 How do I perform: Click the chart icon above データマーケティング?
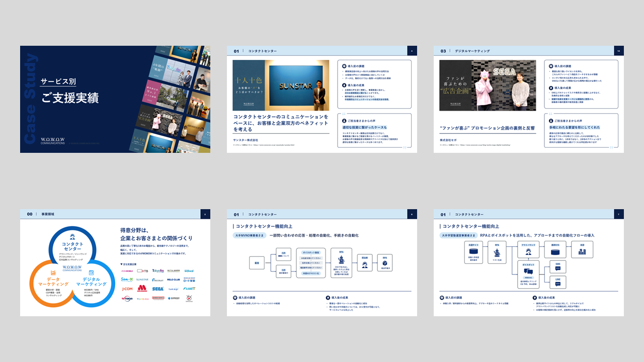53,273
